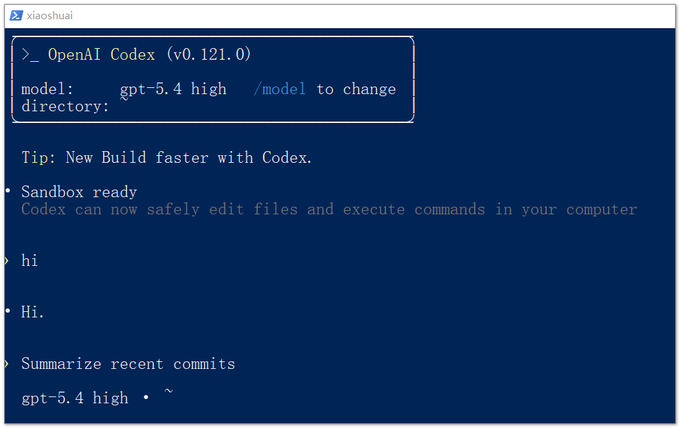680x428 pixels.
Task: Click the Codex prompt symbol in header box
Action: [x=30, y=55]
